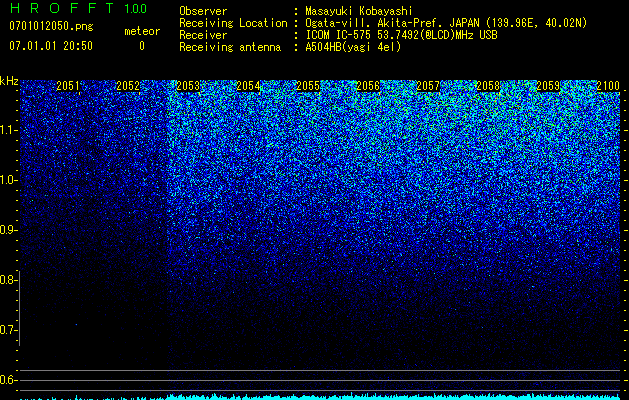Click the 2059 time marker label
Screen dimensions: 629x400
548,86
